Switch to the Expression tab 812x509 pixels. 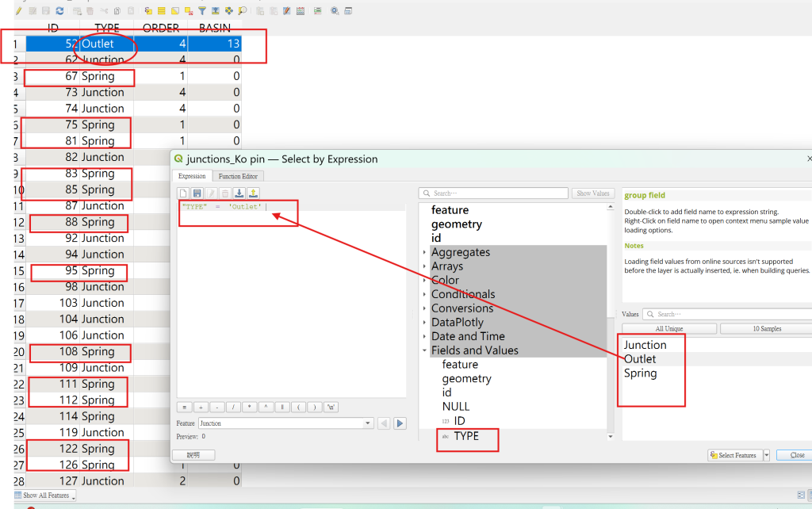(x=192, y=176)
